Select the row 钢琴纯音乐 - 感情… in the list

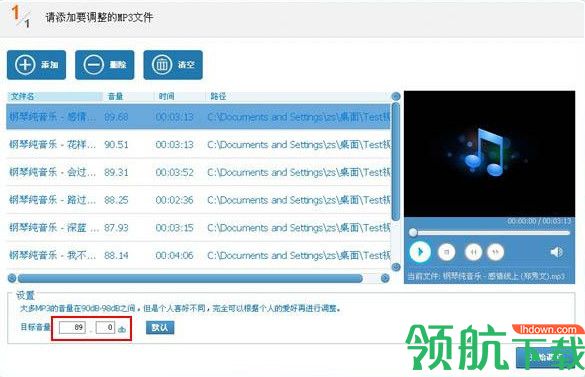tap(198, 117)
